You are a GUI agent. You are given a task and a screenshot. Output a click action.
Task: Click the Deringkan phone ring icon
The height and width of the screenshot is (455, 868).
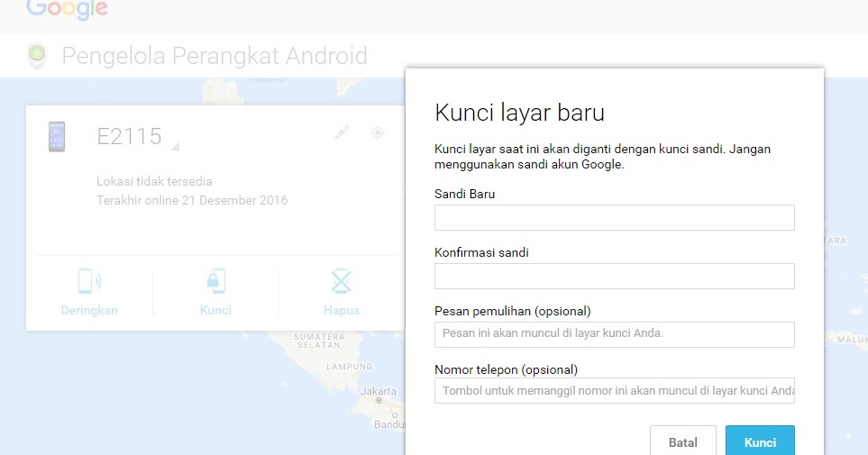point(89,280)
